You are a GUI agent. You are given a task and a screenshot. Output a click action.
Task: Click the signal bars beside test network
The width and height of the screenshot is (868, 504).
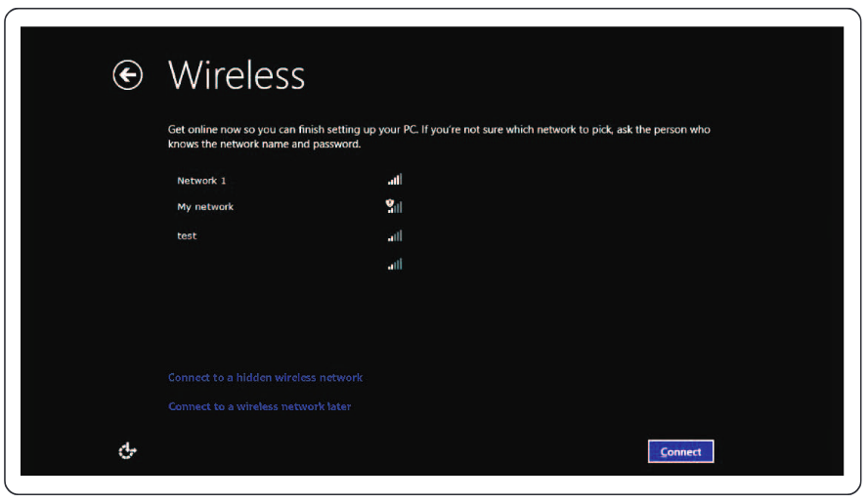pyautogui.click(x=395, y=235)
